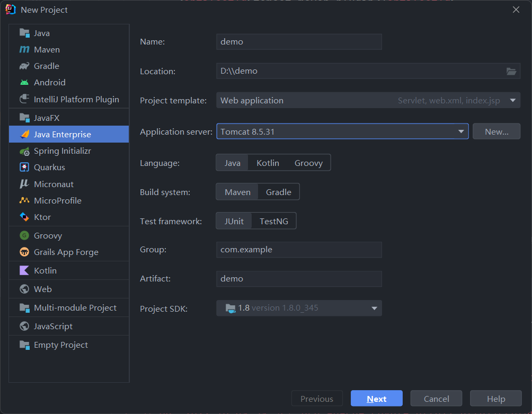Click the 'Project SDK:' label
The height and width of the screenshot is (414, 532).
pos(164,309)
